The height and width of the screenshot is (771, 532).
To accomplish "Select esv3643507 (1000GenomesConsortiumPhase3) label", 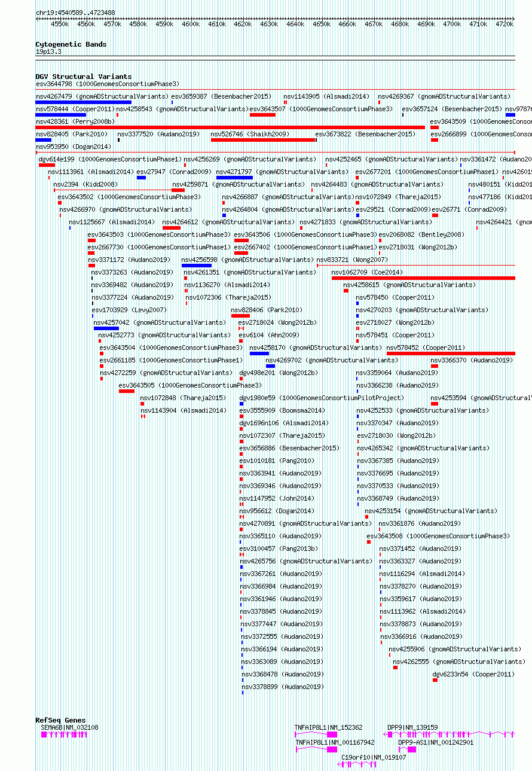I will pyautogui.click(x=321, y=109).
